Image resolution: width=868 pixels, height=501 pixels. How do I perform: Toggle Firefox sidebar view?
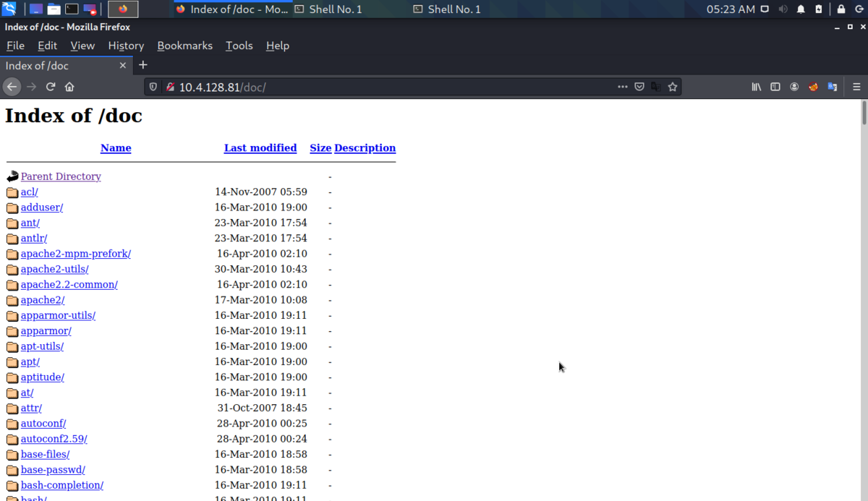775,87
